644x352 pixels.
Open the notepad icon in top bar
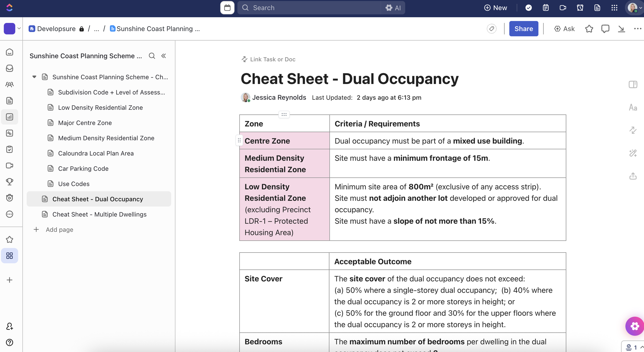click(x=546, y=8)
